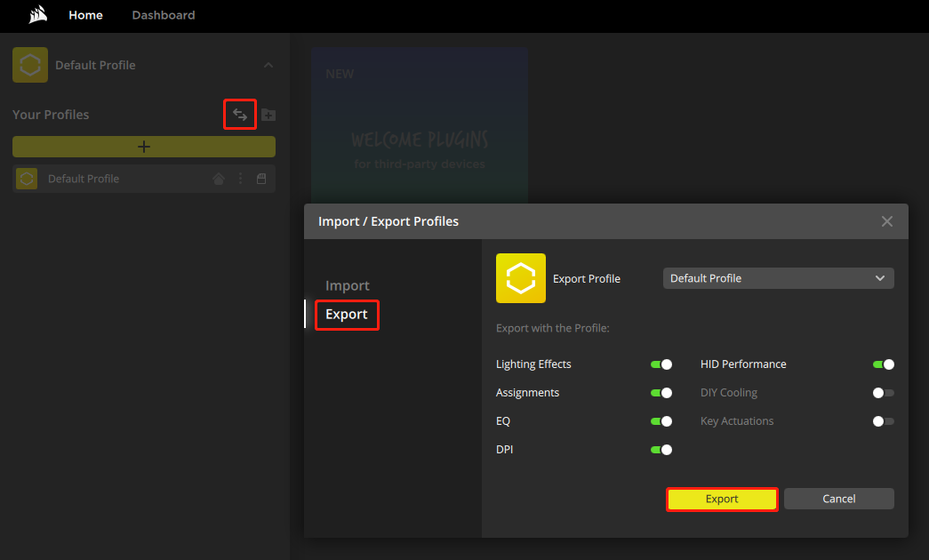Image resolution: width=929 pixels, height=560 pixels.
Task: Click the hexagon icon in the Default Profile header
Action: pyautogui.click(x=30, y=65)
